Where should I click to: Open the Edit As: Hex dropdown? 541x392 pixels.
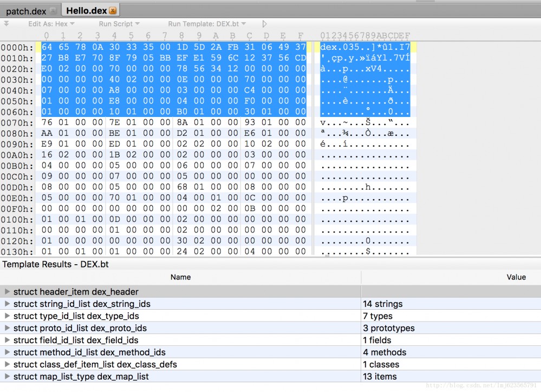(x=51, y=24)
